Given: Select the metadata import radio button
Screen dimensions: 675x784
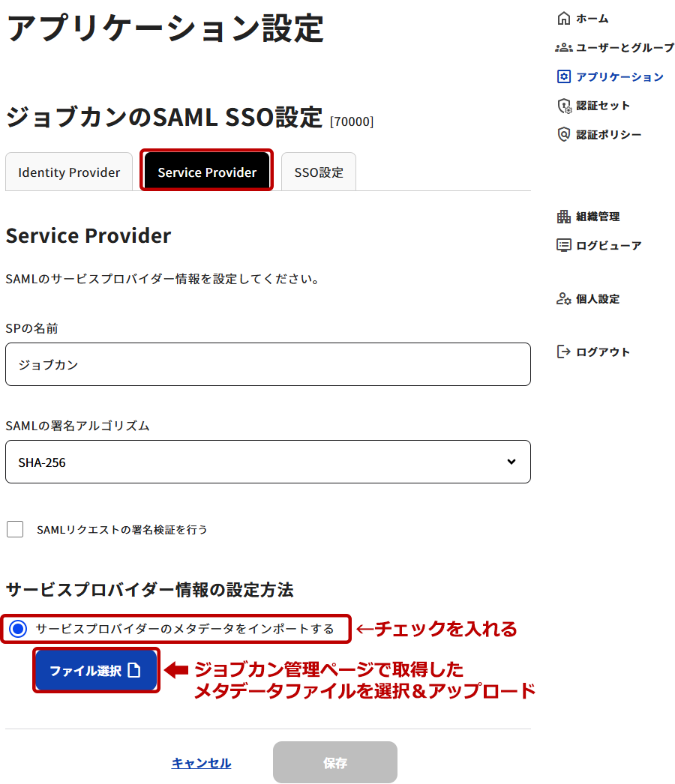Looking at the screenshot, I should pos(19,629).
